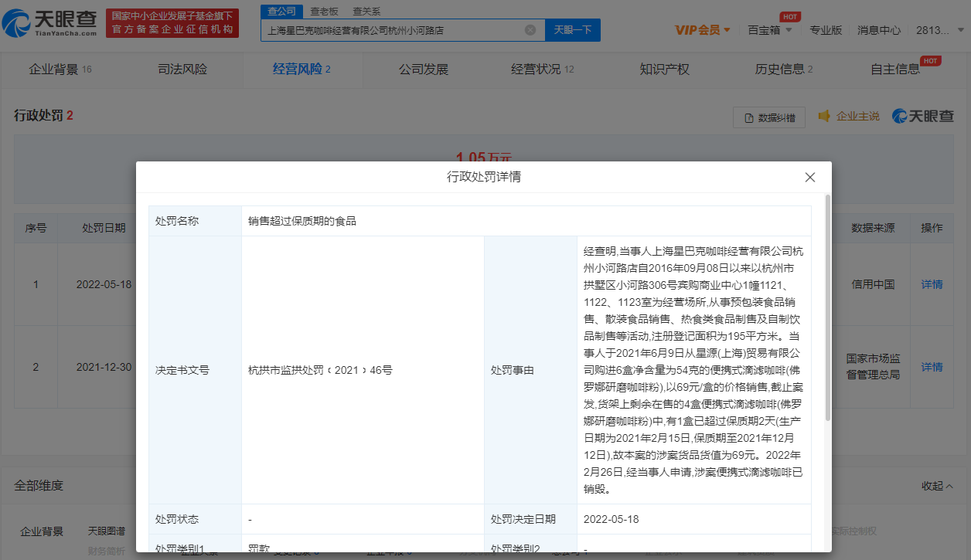This screenshot has height=560, width=971.
Task: Open the 自主信息 tab
Action: click(x=895, y=70)
